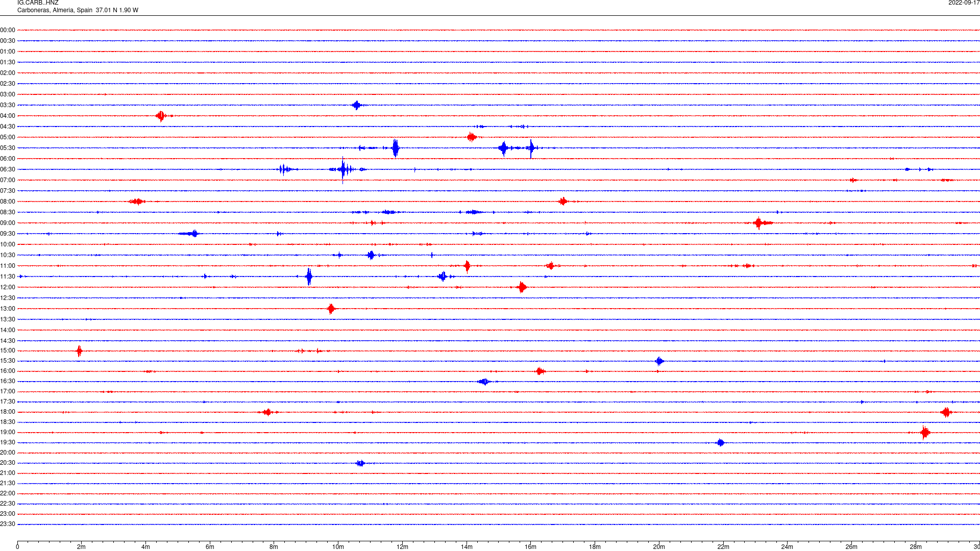Click the 22m tick label on the axis
The image size is (980, 551).
point(723,547)
